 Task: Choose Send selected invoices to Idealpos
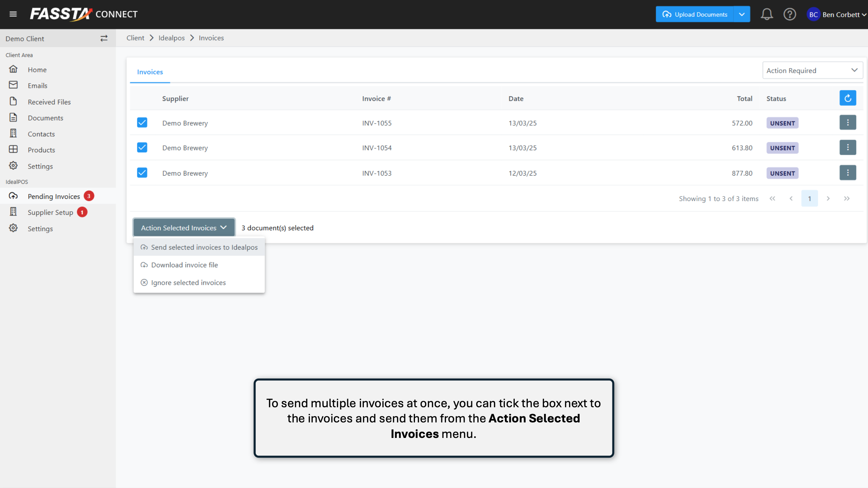(x=199, y=247)
